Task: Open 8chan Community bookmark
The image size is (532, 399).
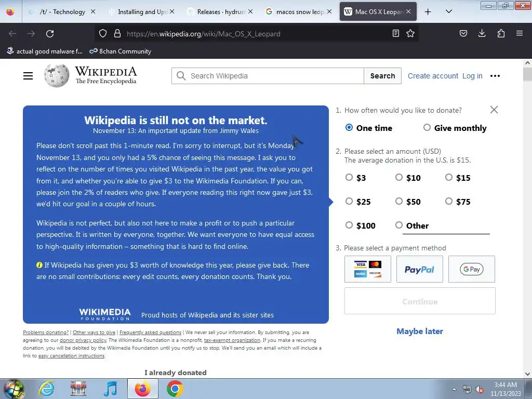Action: [120, 51]
